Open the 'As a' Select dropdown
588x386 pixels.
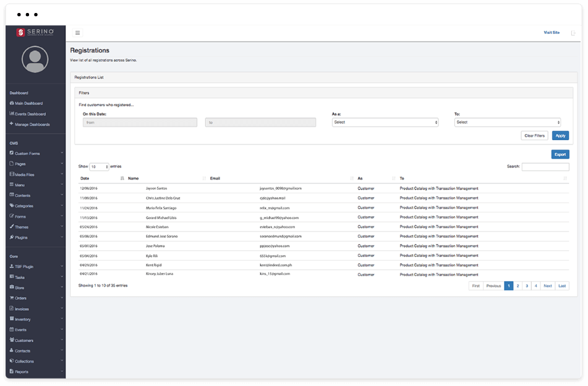click(385, 122)
